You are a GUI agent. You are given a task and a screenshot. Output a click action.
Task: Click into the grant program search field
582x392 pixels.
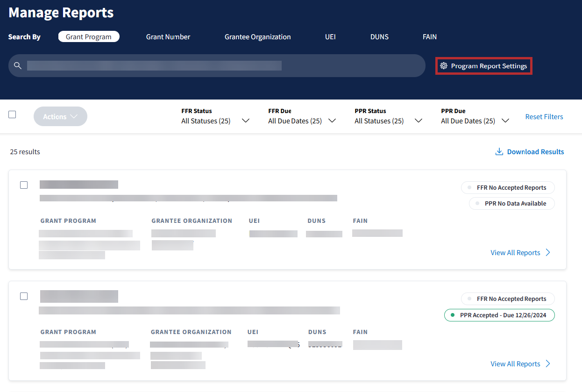click(x=220, y=66)
